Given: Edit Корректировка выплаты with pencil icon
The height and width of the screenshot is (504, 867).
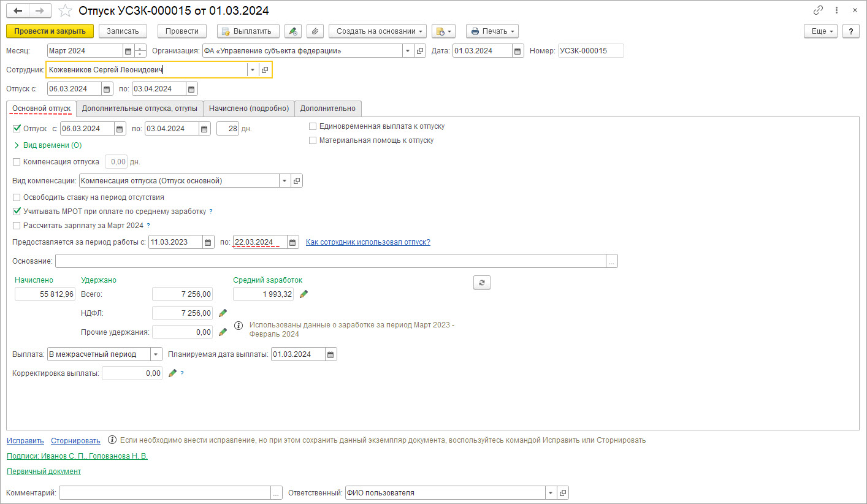Looking at the screenshot, I should (172, 373).
